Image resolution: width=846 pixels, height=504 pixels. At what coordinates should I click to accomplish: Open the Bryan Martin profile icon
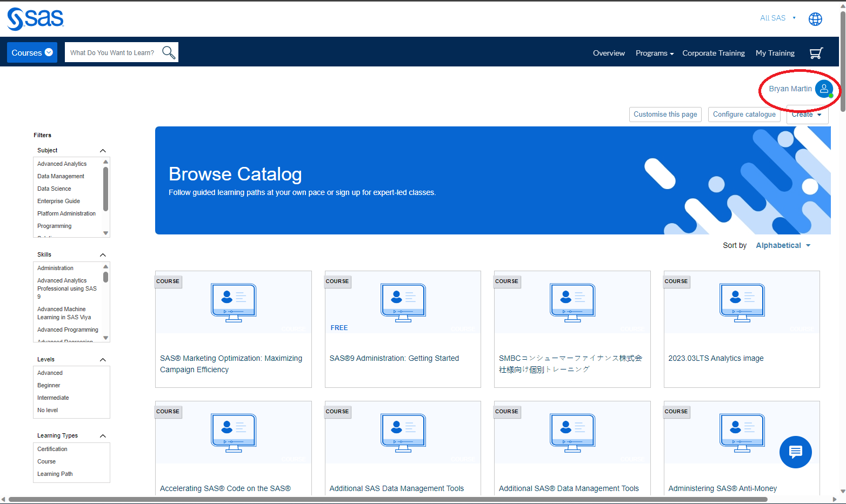pos(824,89)
